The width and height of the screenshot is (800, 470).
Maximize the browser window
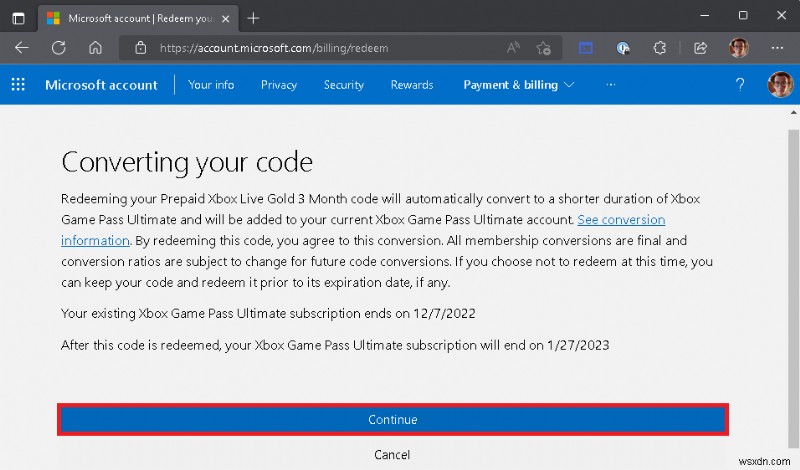(x=743, y=16)
